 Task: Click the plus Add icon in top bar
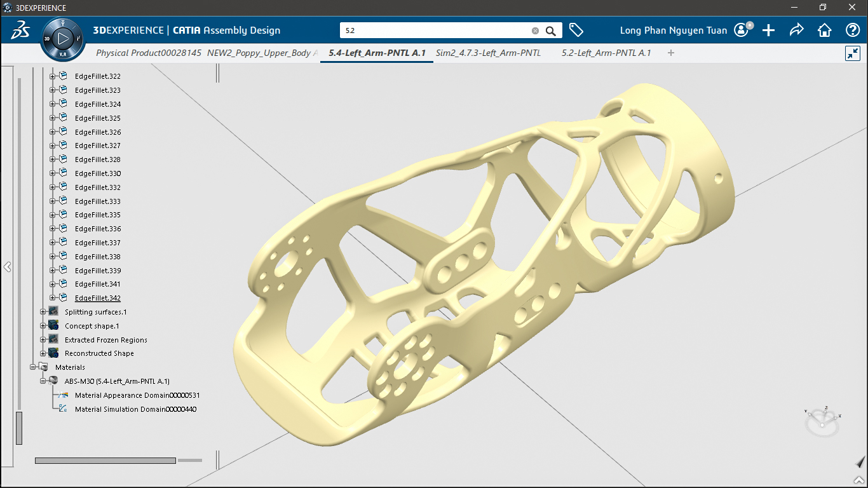click(769, 30)
